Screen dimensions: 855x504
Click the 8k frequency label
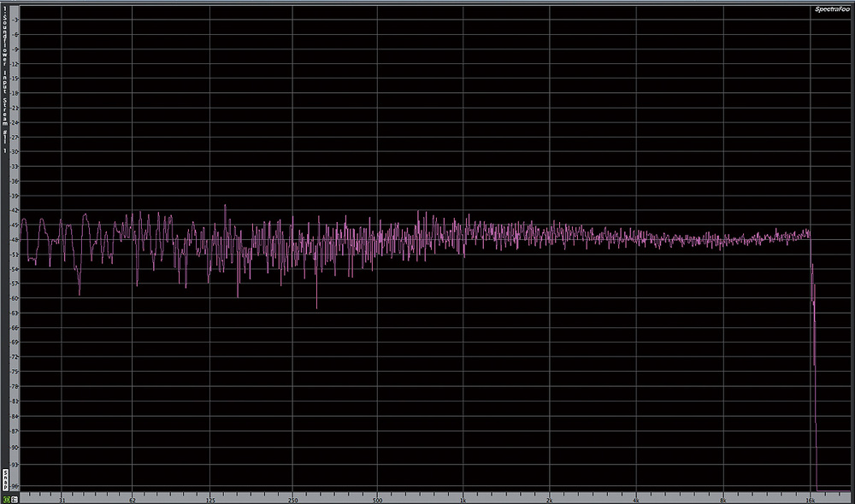pyautogui.click(x=723, y=501)
